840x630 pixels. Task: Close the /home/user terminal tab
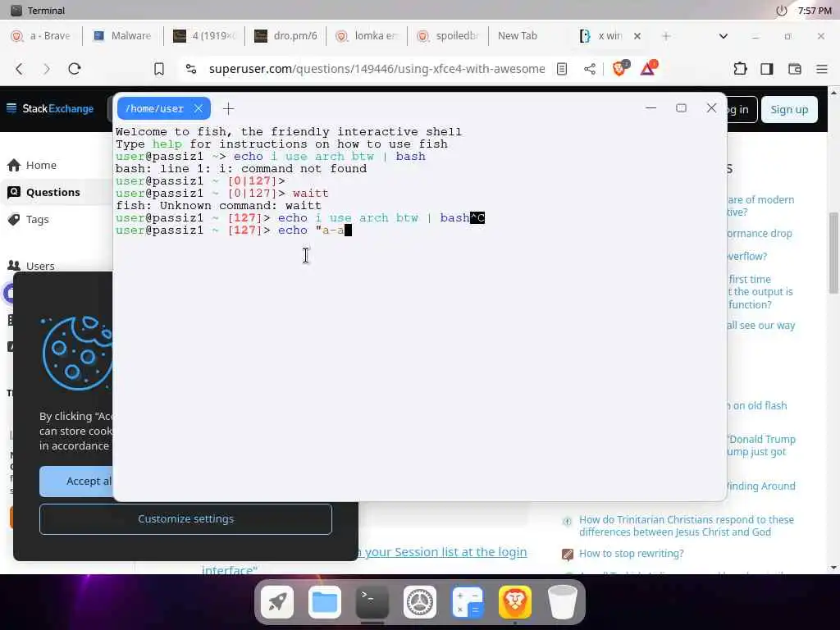point(199,108)
